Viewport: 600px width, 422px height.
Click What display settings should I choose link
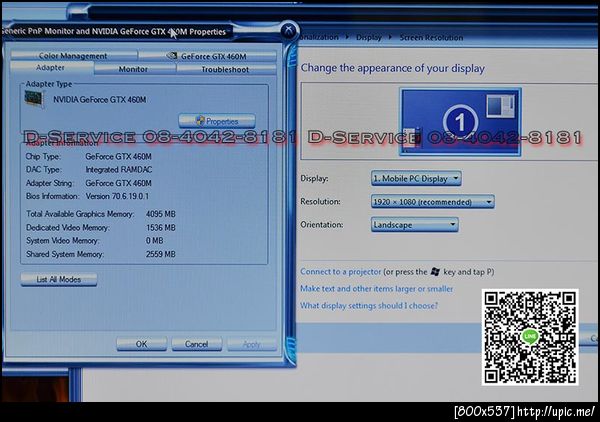click(369, 306)
